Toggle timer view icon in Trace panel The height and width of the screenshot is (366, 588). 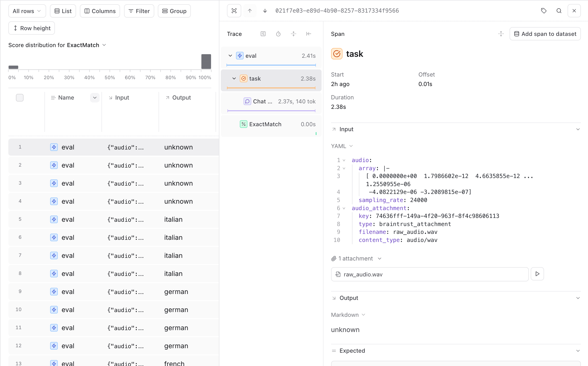tap(278, 34)
